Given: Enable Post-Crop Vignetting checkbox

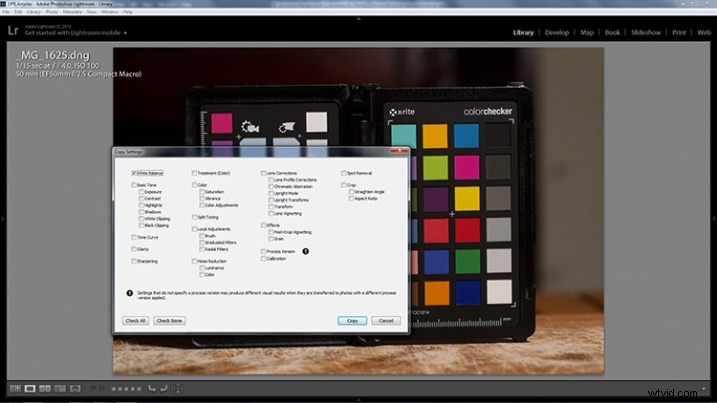Looking at the screenshot, I should coord(271,232).
